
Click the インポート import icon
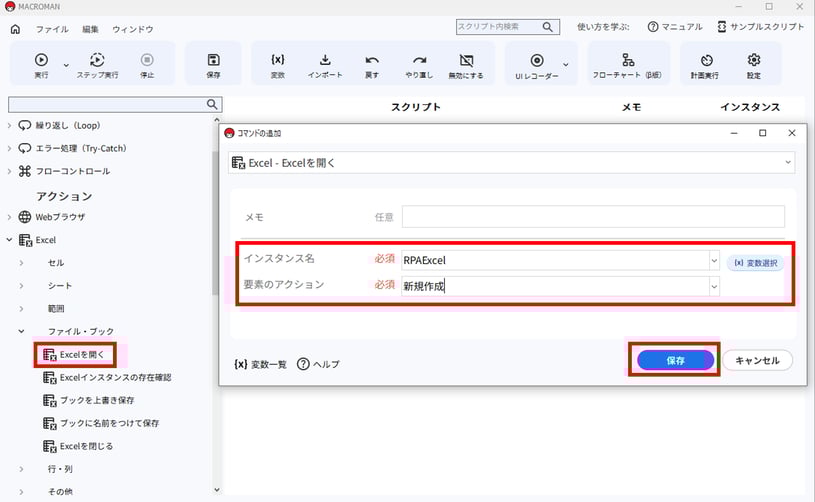(x=325, y=60)
